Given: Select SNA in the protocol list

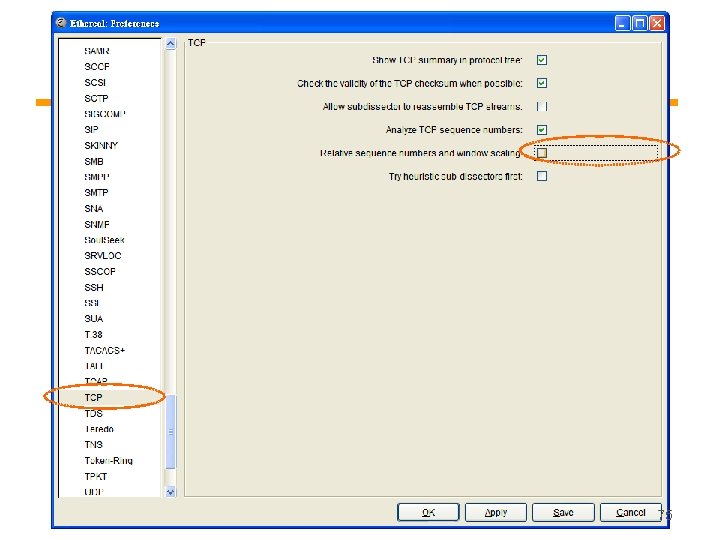Looking at the screenshot, I should click(94, 208).
